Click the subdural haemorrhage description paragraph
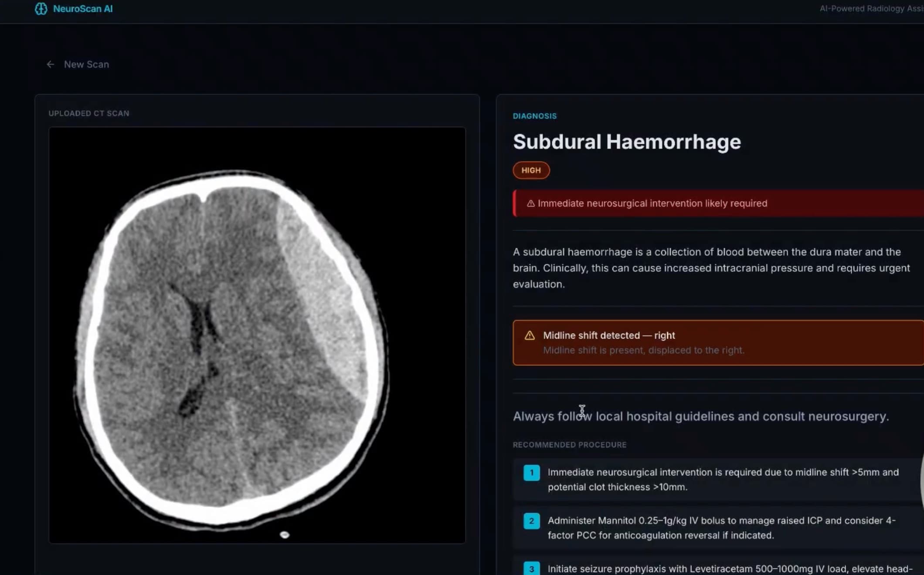The height and width of the screenshot is (575, 924). (711, 268)
